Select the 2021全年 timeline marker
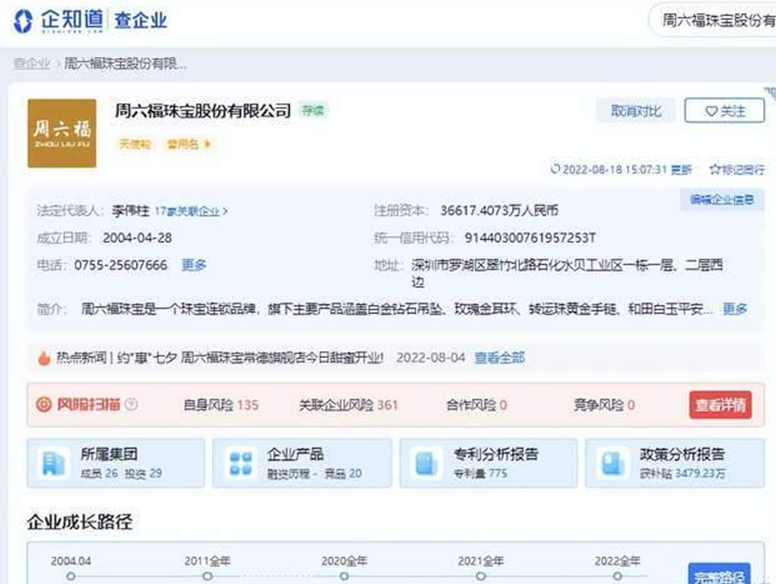 [x=481, y=576]
